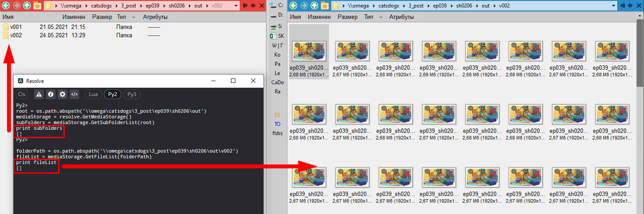Open the ES shortcut in drive bar
Viewport: 644px width, 214px height.
click(277, 114)
